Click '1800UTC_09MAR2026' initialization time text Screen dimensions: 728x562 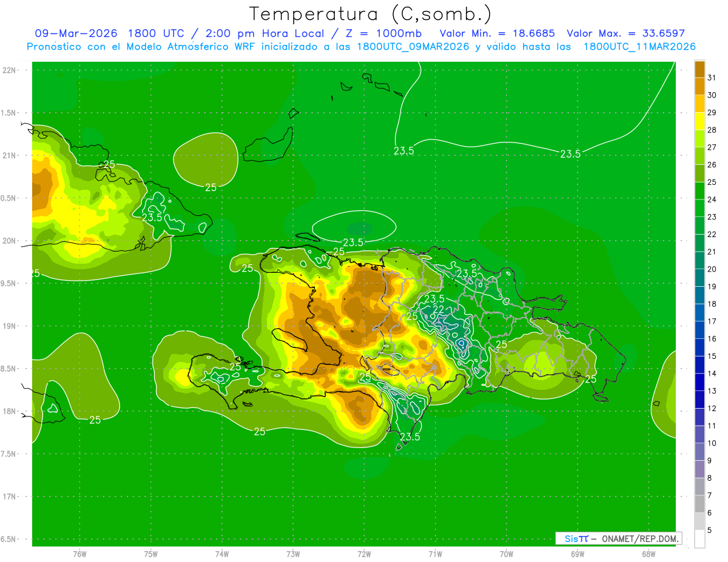(x=413, y=47)
